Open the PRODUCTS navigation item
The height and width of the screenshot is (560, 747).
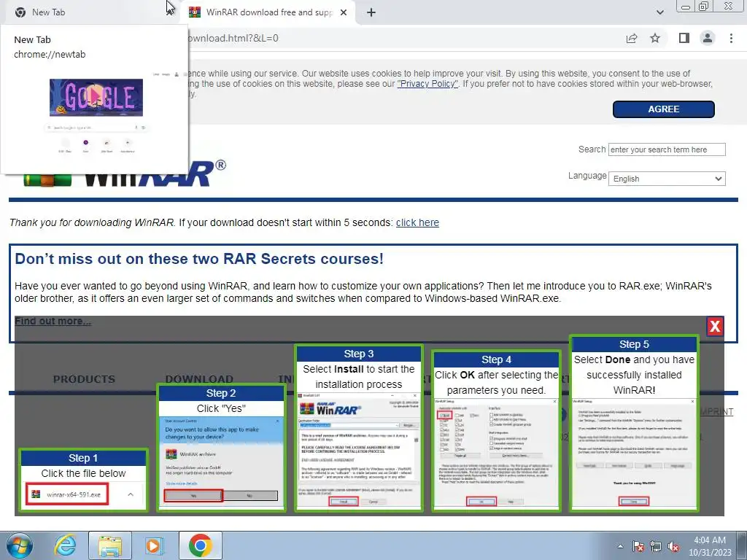[x=84, y=379]
